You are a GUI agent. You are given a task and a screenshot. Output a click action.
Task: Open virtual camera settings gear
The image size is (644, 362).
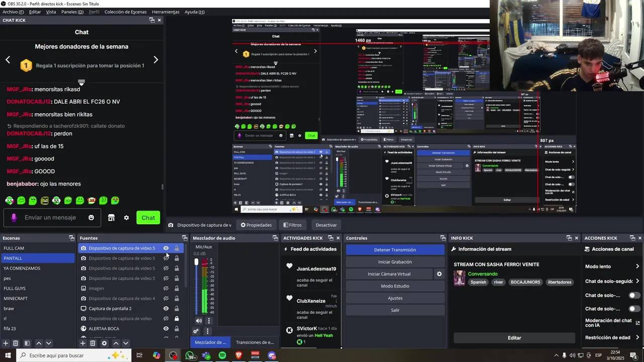point(439,274)
